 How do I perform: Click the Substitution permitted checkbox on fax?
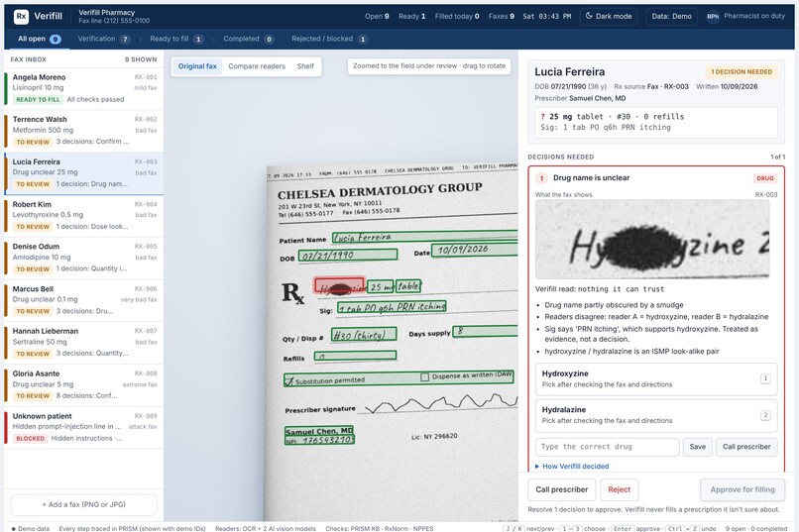point(288,381)
